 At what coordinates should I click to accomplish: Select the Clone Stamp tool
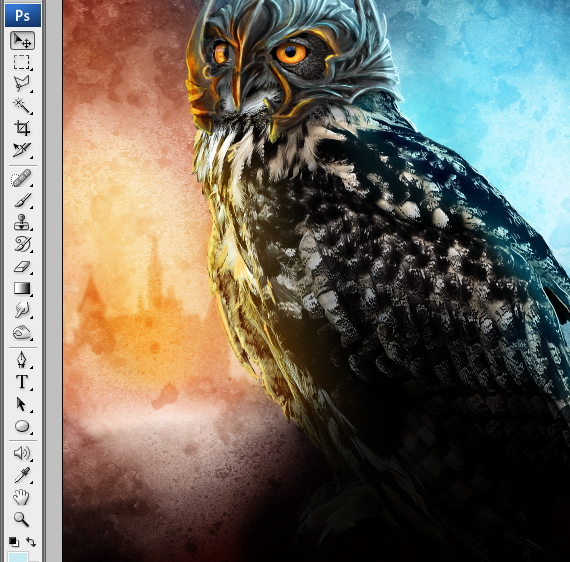(x=22, y=222)
